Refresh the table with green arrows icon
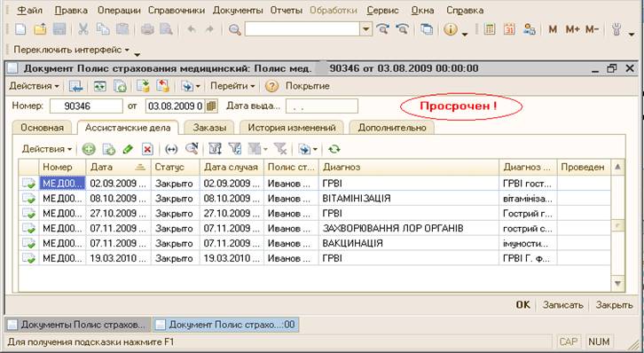The image size is (644, 353). click(334, 149)
